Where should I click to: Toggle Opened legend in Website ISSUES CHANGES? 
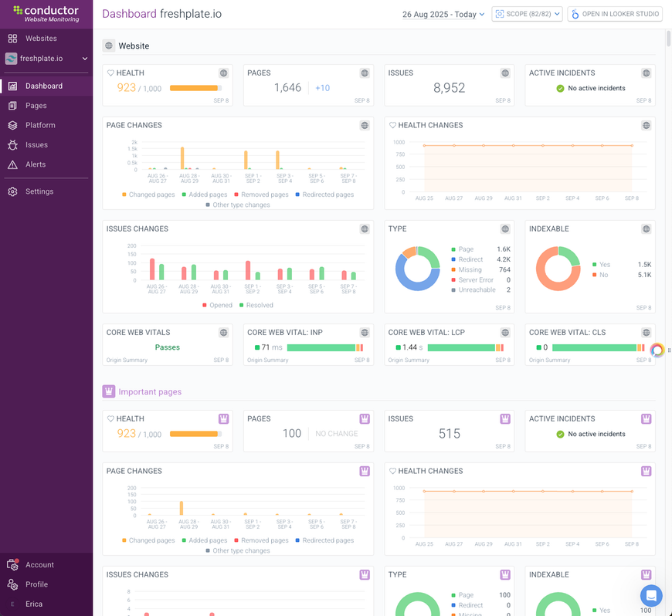click(217, 305)
